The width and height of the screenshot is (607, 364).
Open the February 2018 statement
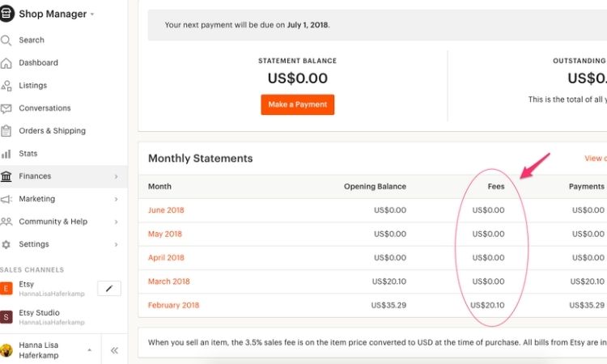tap(173, 305)
